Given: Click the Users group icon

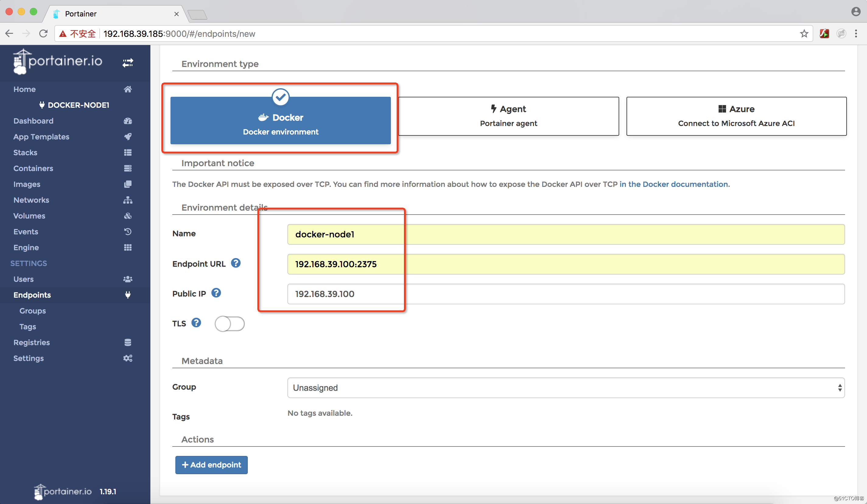Looking at the screenshot, I should coord(128,279).
